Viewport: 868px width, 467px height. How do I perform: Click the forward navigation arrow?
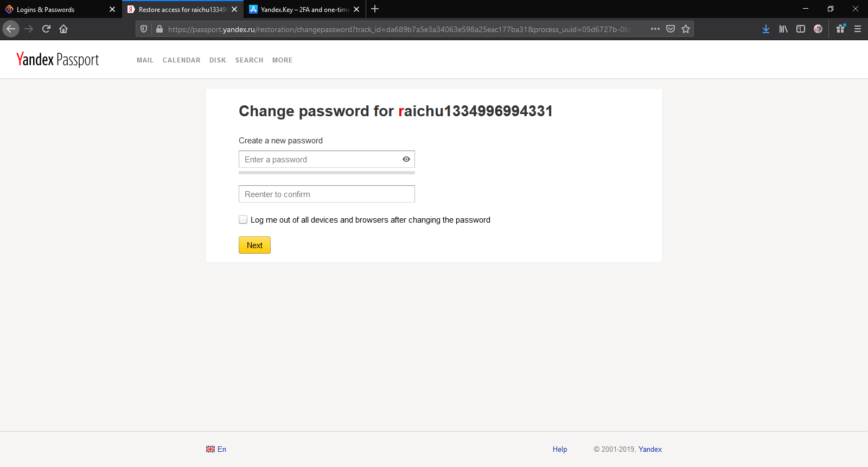(29, 29)
